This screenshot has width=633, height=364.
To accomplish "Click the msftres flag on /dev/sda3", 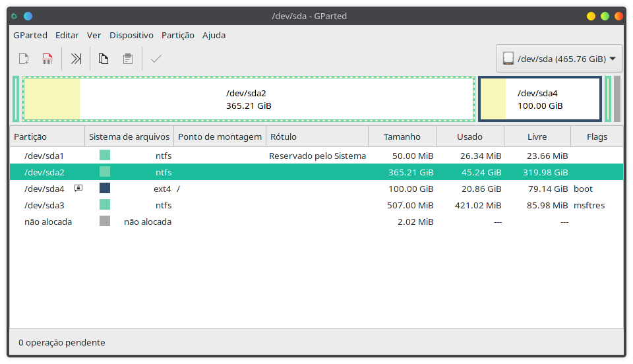I will (589, 204).
